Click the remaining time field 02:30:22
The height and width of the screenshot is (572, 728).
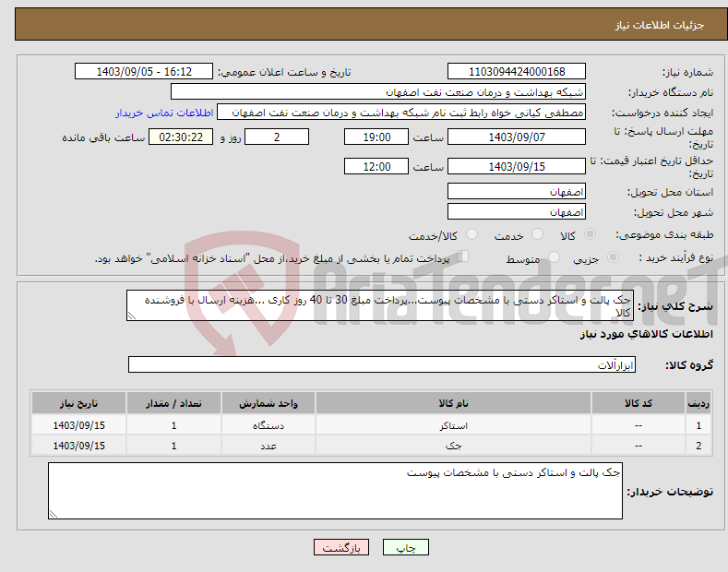coord(181,137)
